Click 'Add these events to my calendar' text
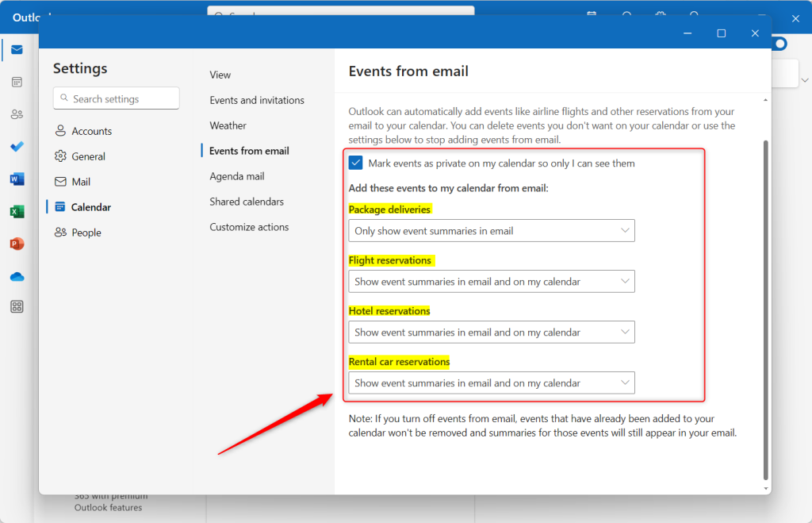Image resolution: width=812 pixels, height=523 pixels. pos(449,188)
